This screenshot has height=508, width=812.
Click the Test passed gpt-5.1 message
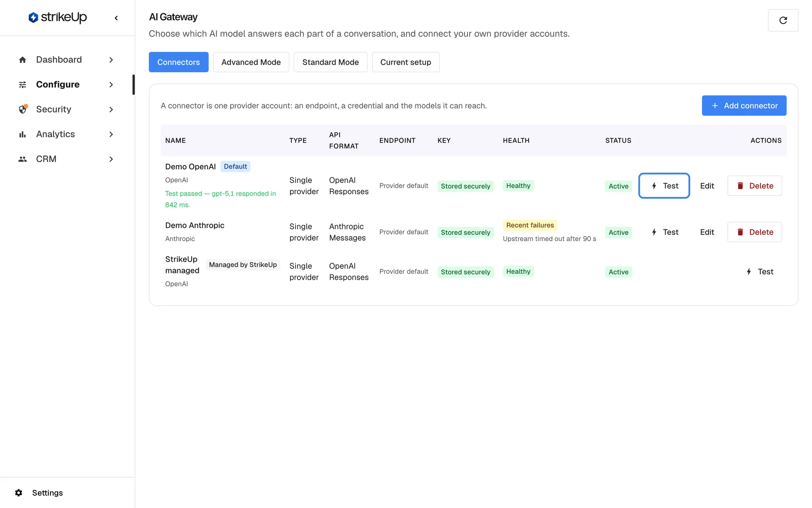(x=221, y=199)
